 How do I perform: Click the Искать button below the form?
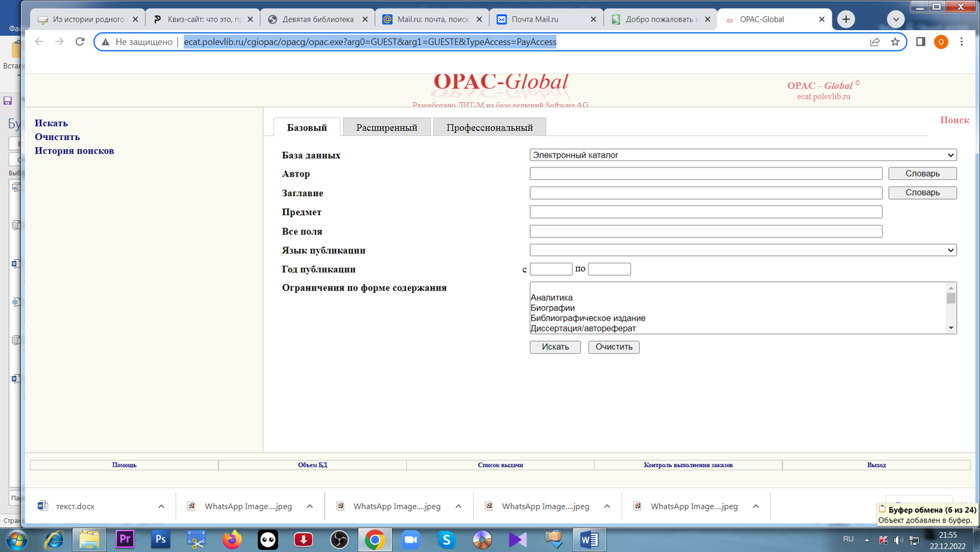pyautogui.click(x=555, y=347)
